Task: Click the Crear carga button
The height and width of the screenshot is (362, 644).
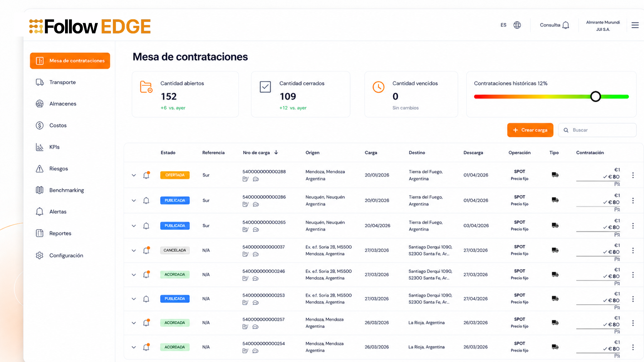Action: (530, 130)
